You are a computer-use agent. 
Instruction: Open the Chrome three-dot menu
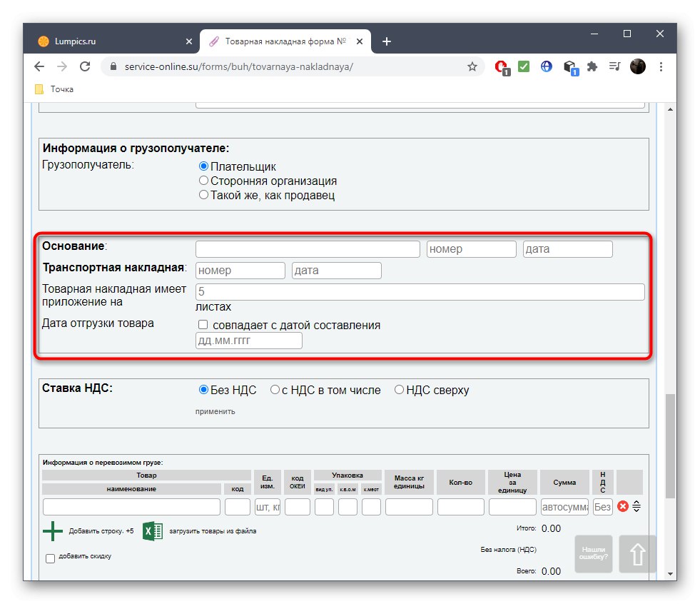[661, 66]
